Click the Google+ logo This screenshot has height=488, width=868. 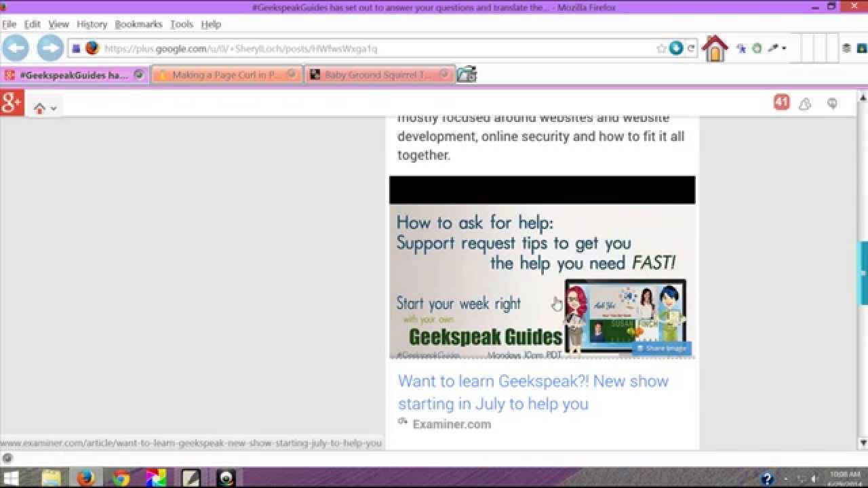pyautogui.click(x=12, y=102)
